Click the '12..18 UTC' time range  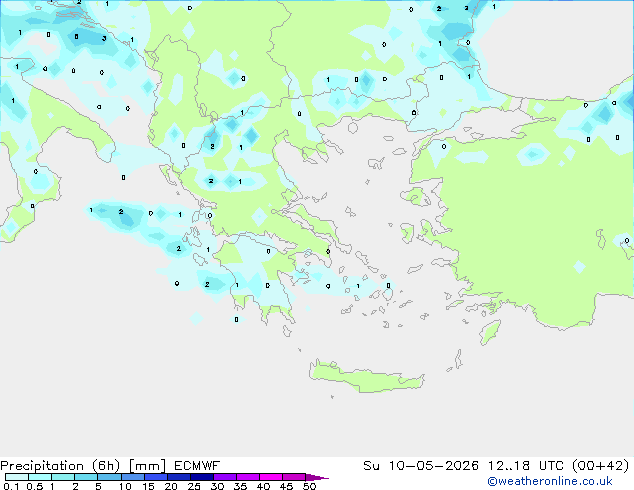527,466
